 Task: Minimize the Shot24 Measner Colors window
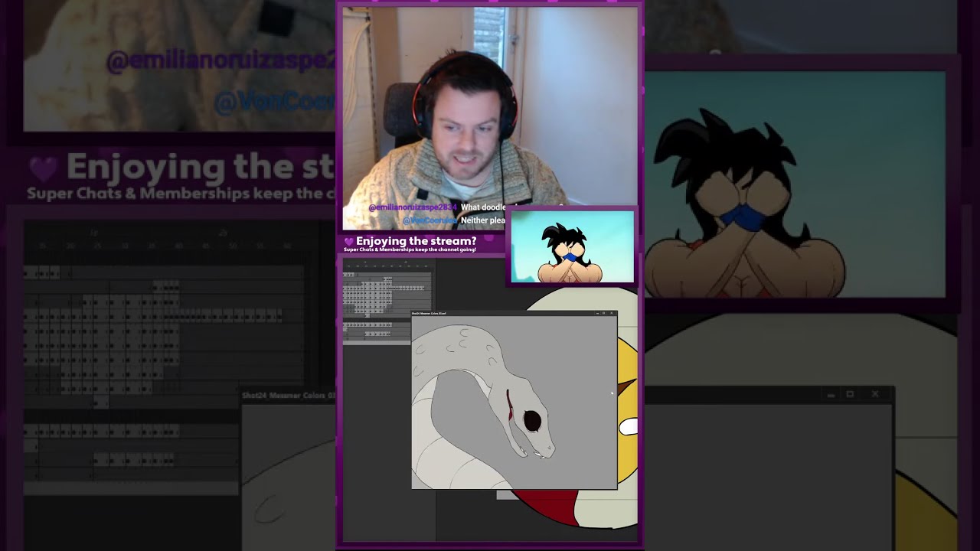(597, 313)
